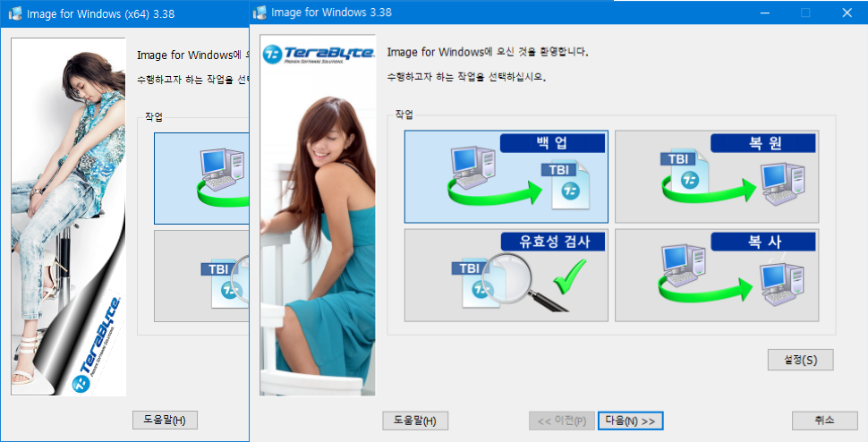
Task: Choose the 복사 copy operation tile
Action: pos(717,275)
